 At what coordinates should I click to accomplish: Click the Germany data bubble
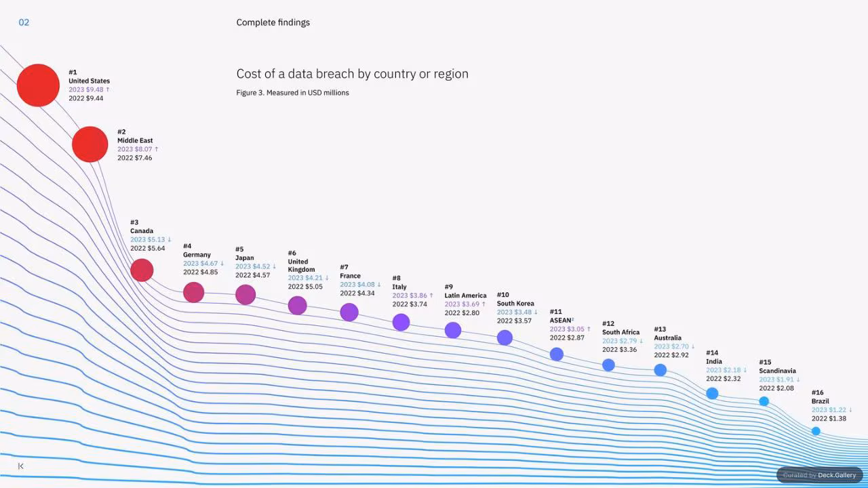[193, 292]
